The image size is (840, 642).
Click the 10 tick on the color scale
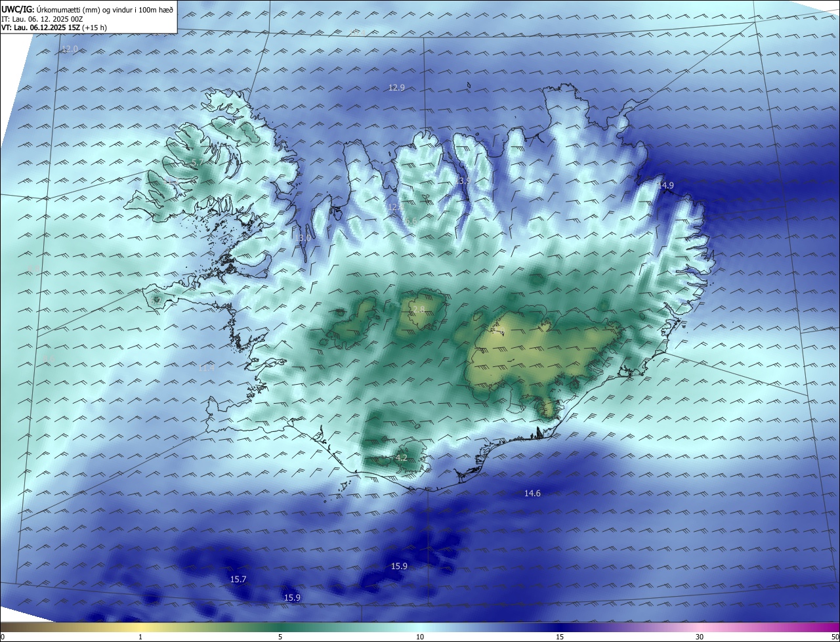[x=420, y=637]
